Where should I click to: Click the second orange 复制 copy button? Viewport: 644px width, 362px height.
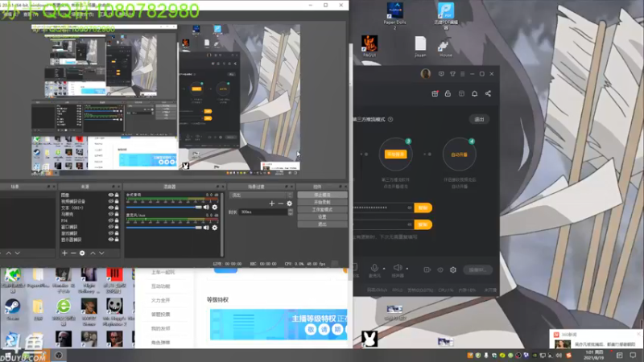(423, 224)
